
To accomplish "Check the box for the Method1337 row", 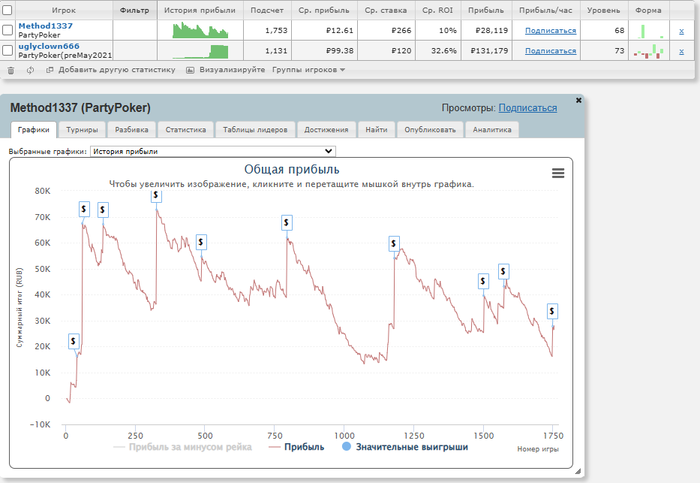I will coord(8,30).
